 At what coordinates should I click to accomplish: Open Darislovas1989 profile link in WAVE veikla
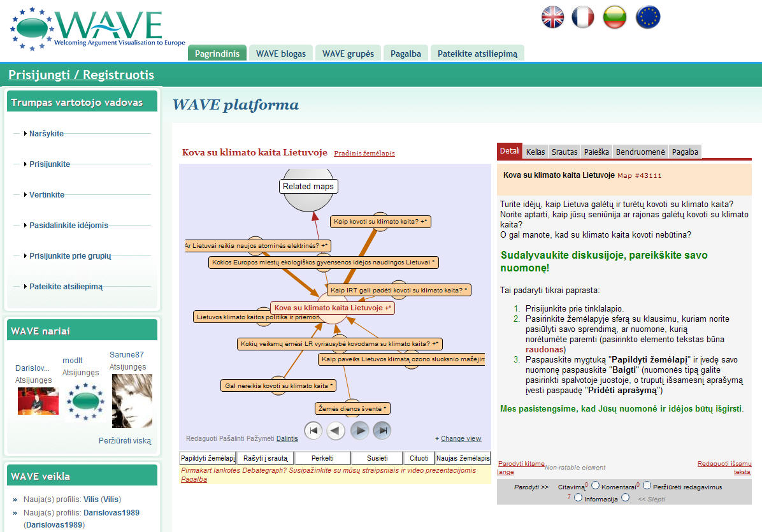111,512
